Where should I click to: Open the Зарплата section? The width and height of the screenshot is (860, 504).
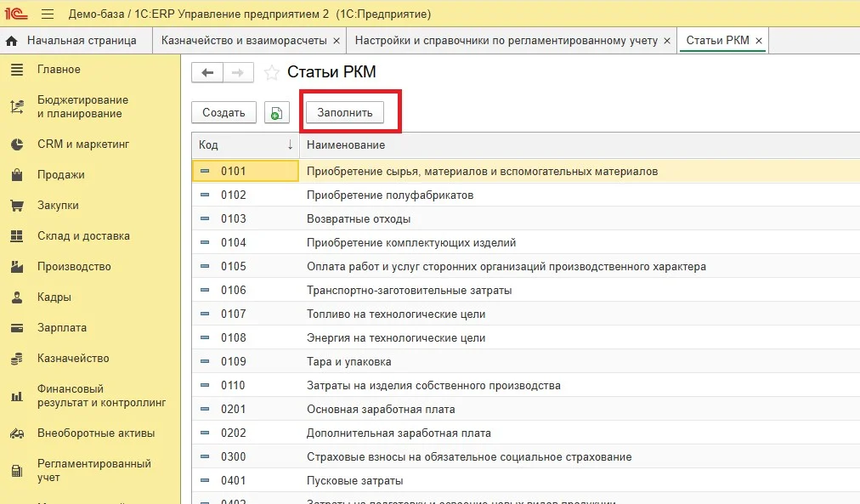[62, 328]
